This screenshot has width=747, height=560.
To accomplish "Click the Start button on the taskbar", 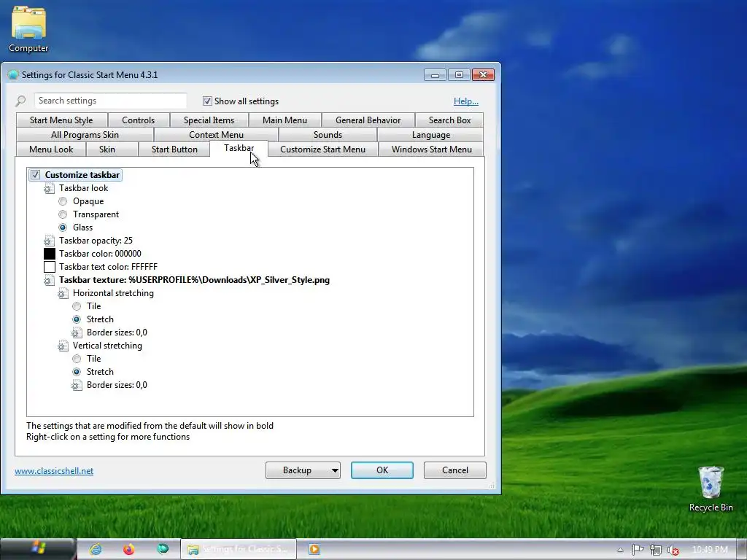I will [x=38, y=548].
